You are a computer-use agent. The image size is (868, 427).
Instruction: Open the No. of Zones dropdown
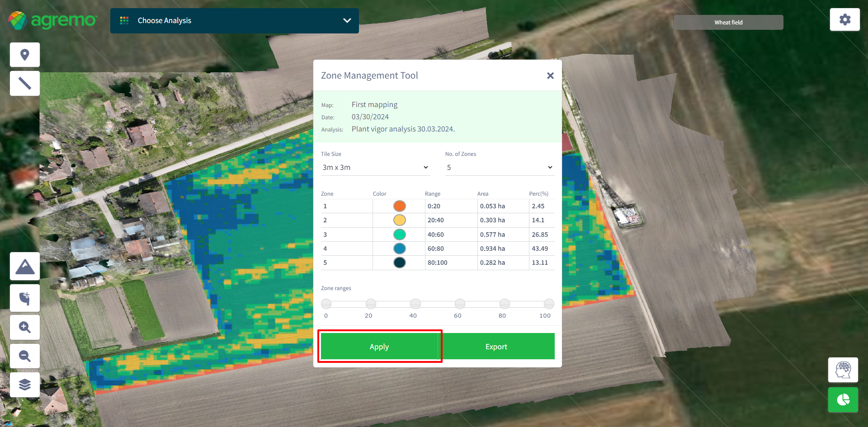click(499, 167)
